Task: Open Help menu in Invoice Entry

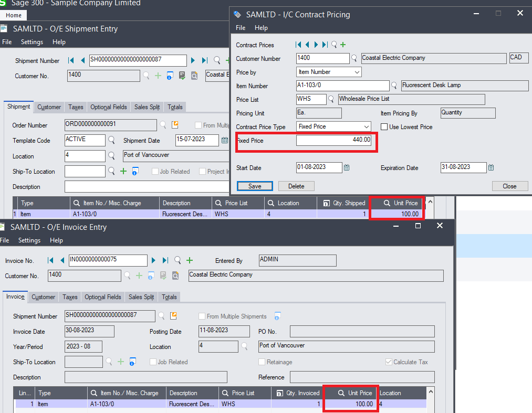Action: click(56, 240)
